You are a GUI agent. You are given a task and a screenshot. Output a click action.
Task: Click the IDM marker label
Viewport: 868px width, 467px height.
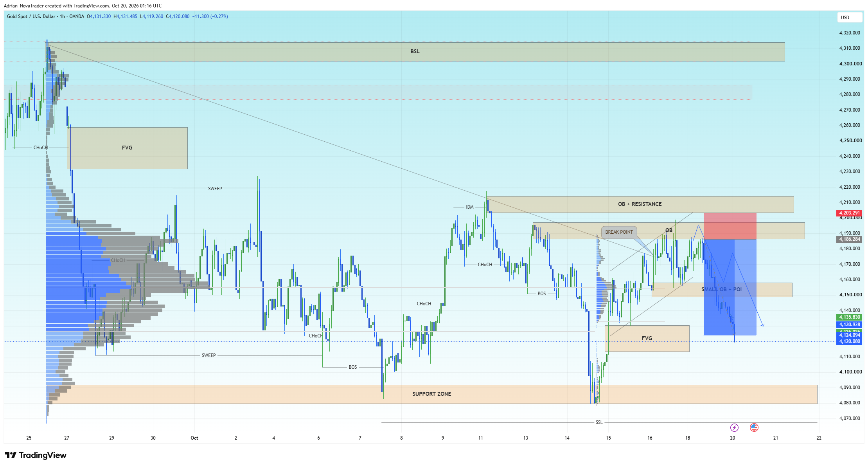[x=470, y=207]
